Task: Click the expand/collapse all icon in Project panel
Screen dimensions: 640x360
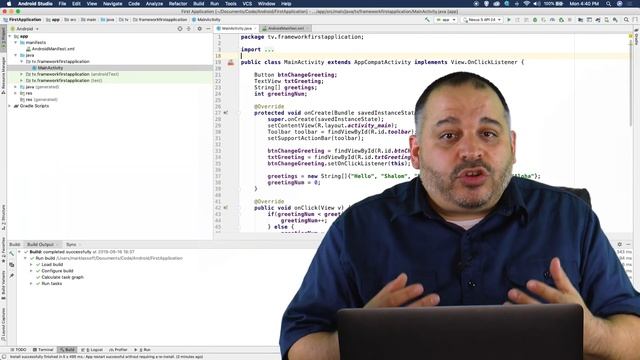Action: [189, 29]
